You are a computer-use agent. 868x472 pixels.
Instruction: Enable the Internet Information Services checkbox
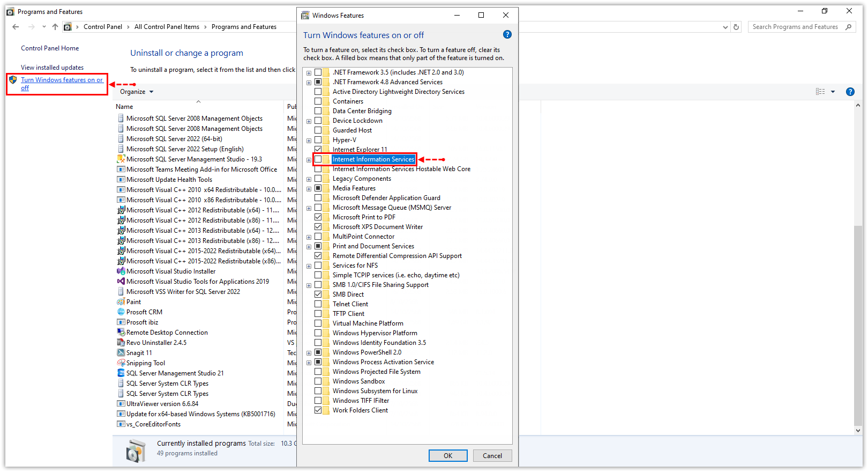coord(318,159)
